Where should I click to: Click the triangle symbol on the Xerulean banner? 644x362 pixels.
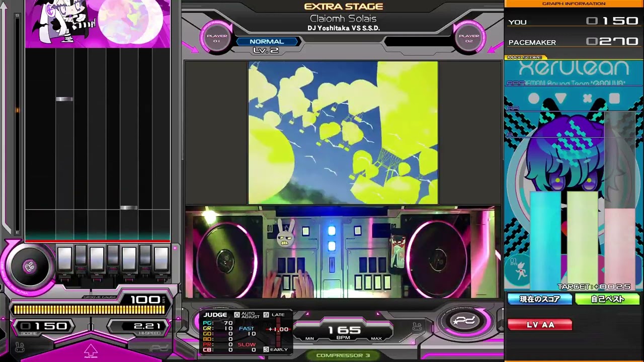560,98
